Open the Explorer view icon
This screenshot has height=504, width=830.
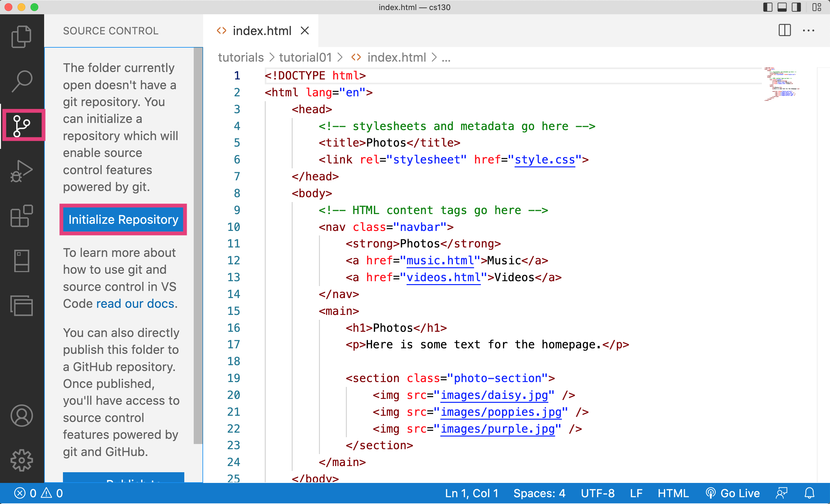[x=21, y=36]
